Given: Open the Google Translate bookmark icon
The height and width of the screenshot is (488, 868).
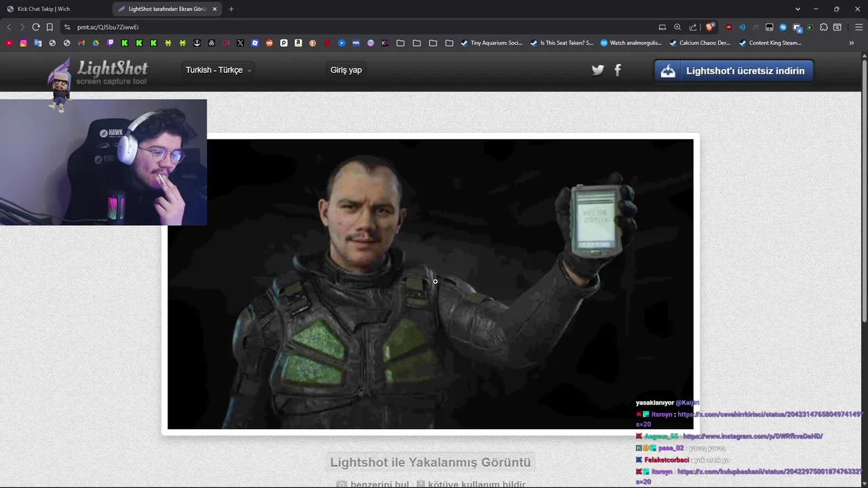Looking at the screenshot, I should coord(38,43).
